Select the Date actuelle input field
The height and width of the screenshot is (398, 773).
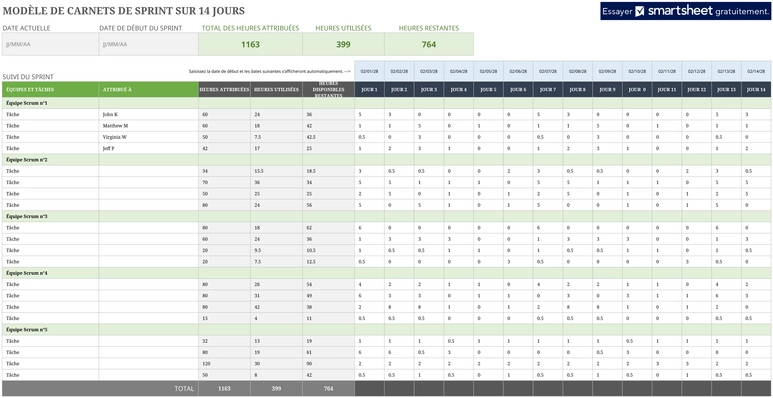point(50,44)
